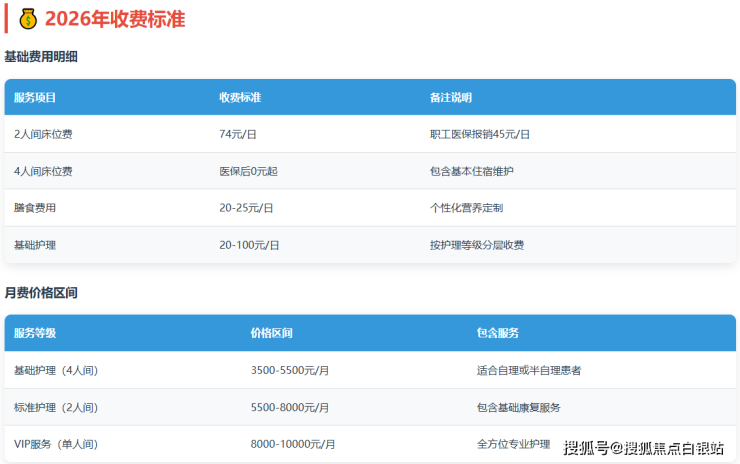
Task: Click the 价格区间 column header
Action: (x=272, y=333)
